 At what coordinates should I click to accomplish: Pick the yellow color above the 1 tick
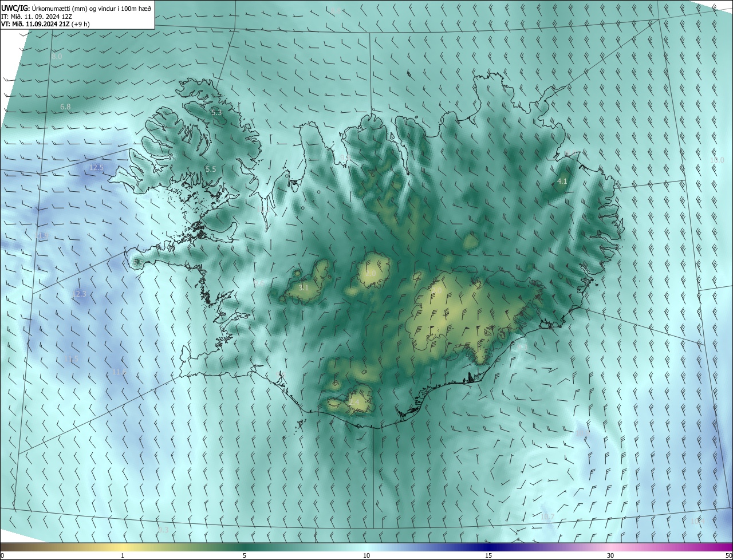[123, 547]
